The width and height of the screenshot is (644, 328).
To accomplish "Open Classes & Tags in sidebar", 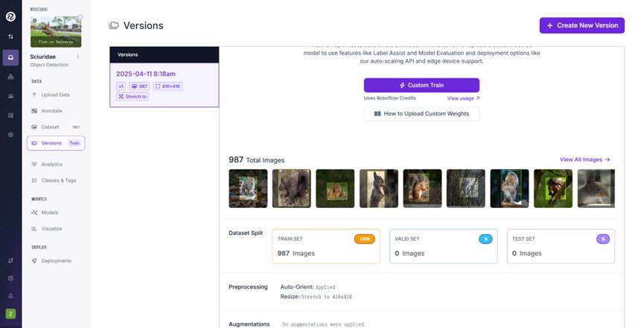I will pyautogui.click(x=59, y=180).
